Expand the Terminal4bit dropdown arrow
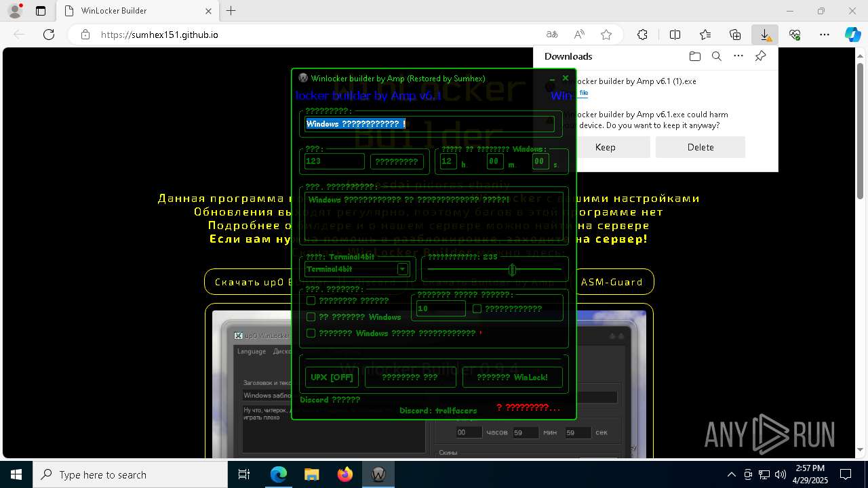 tap(403, 269)
